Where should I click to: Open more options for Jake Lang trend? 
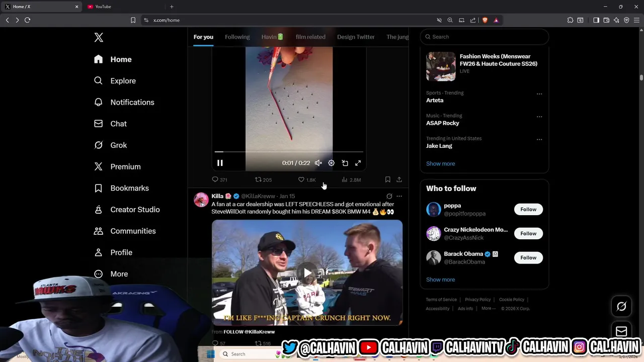point(539,139)
